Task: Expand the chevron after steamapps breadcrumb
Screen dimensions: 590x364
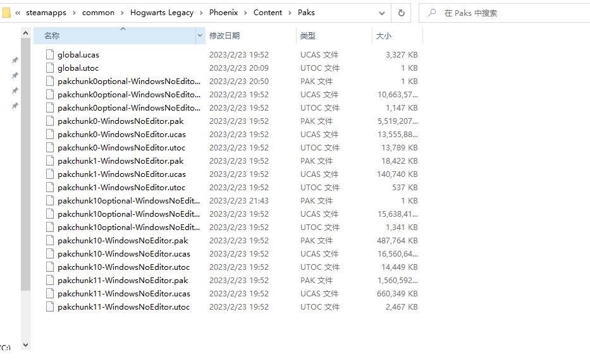Action: (74, 13)
